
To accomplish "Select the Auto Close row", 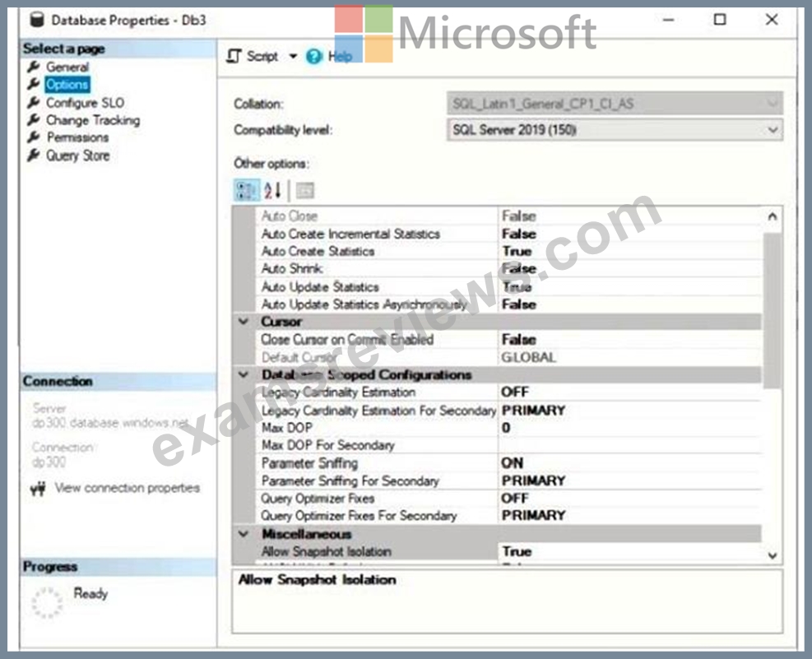I will point(509,216).
